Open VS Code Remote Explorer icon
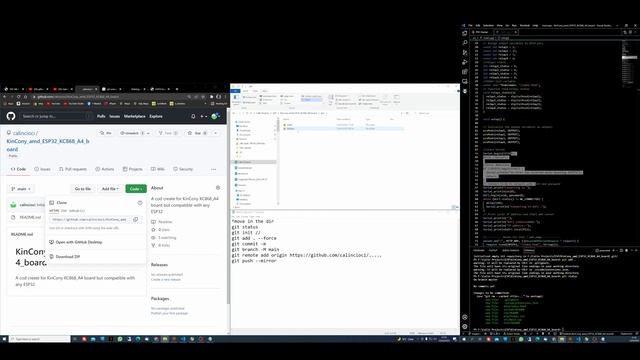640x360 pixels. (x=465, y=82)
